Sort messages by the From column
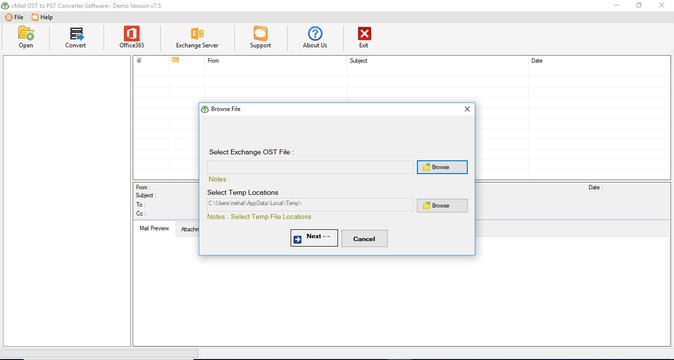The image size is (674, 360). [276, 61]
